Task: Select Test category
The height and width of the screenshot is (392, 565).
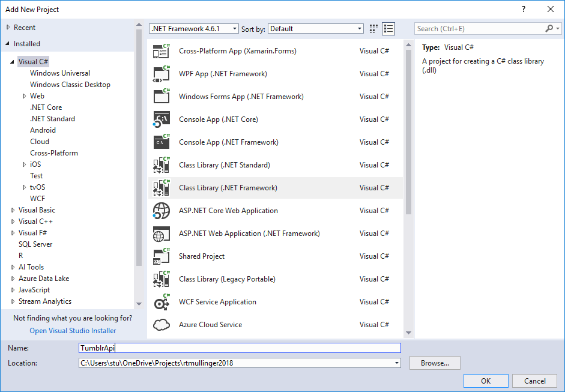Action: [x=37, y=176]
